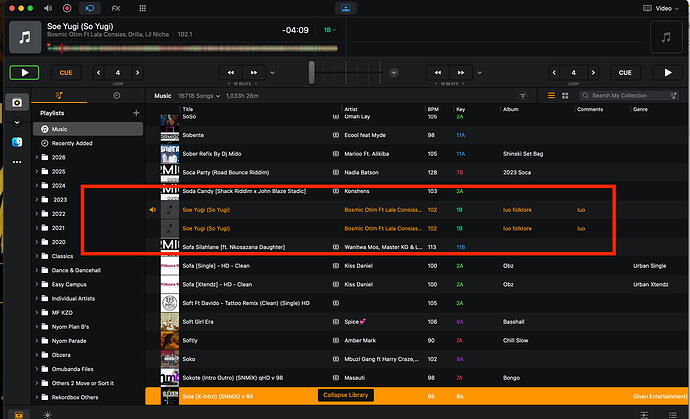Viewport: 690px width, 419px height.
Task: Seek in the Soe Yugi waveform overview
Action: pyautogui.click(x=192, y=48)
